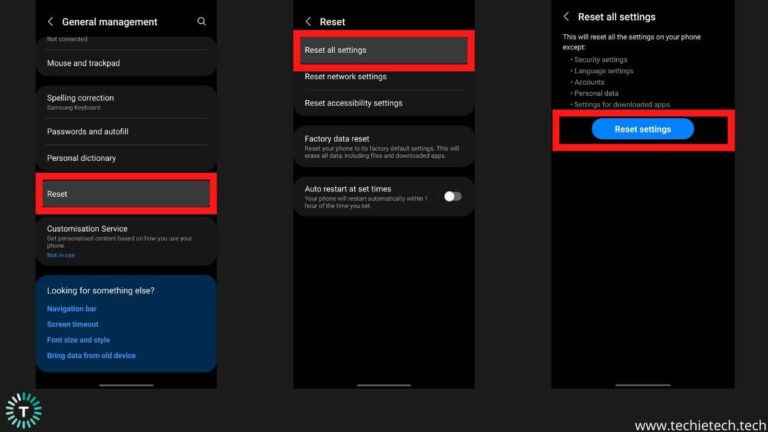Choose Reset all settings option

pyautogui.click(x=384, y=50)
